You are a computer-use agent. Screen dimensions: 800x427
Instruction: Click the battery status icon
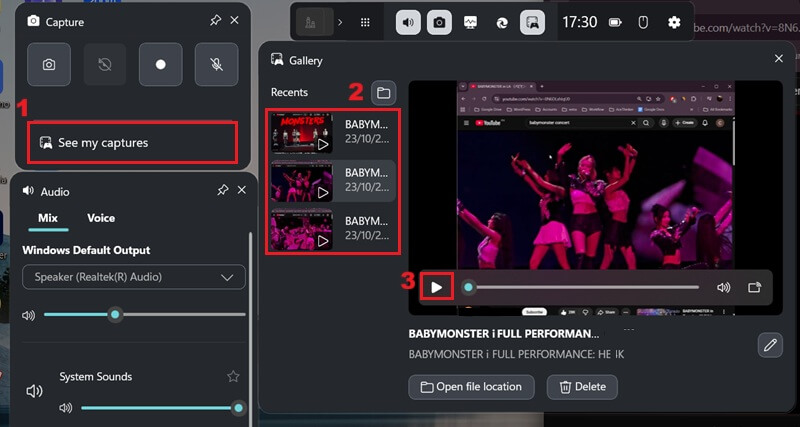click(616, 22)
